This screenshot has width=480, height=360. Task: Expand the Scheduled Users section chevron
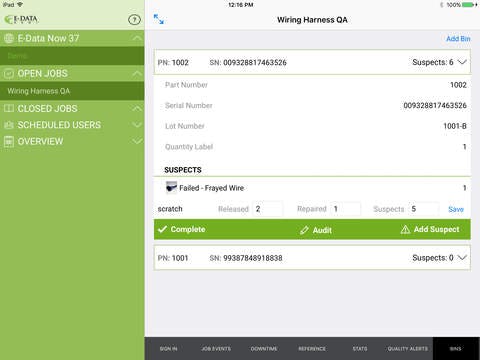click(x=137, y=125)
